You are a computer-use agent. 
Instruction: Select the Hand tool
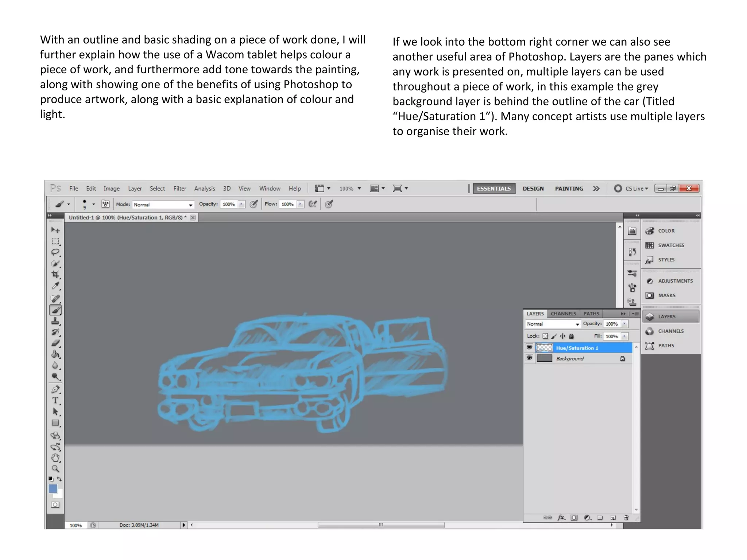[55, 458]
